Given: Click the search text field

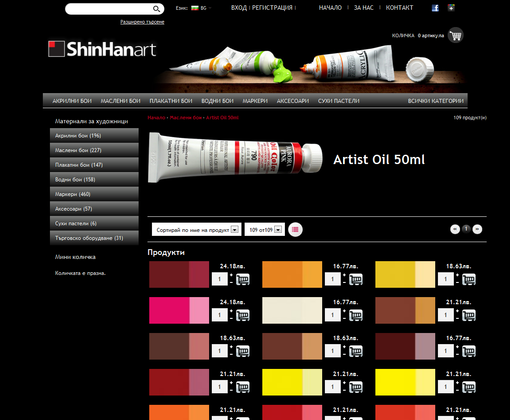Looking at the screenshot, I should tap(109, 9).
